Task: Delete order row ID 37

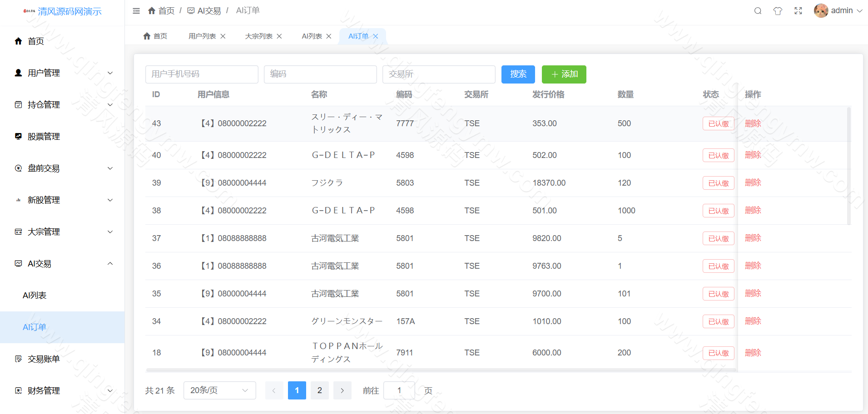Action: [x=753, y=238]
